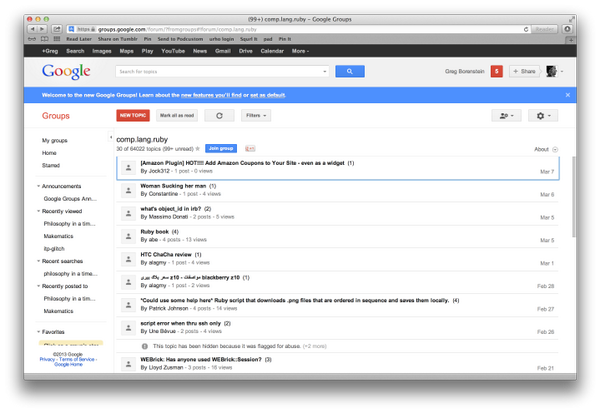Screen dimensions: 600x413
Task: Open the reading list glasses icon
Action: 32,39
